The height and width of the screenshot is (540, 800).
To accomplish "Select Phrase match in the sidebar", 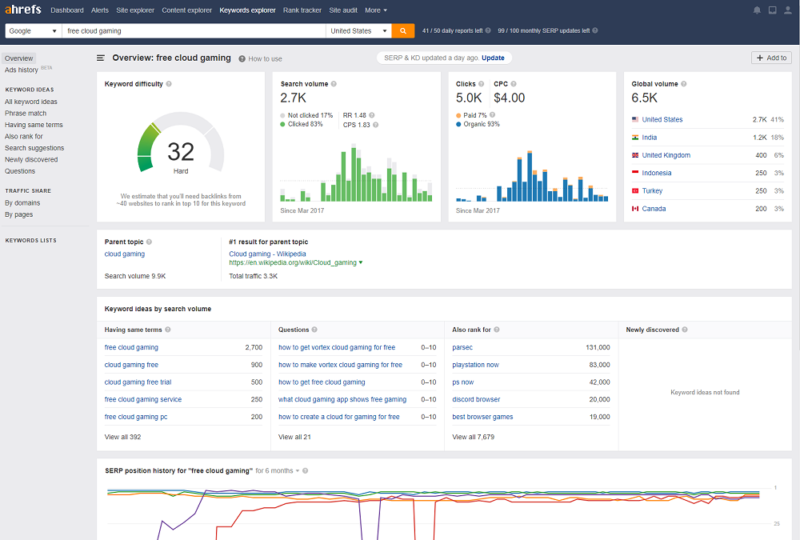I will (24, 113).
